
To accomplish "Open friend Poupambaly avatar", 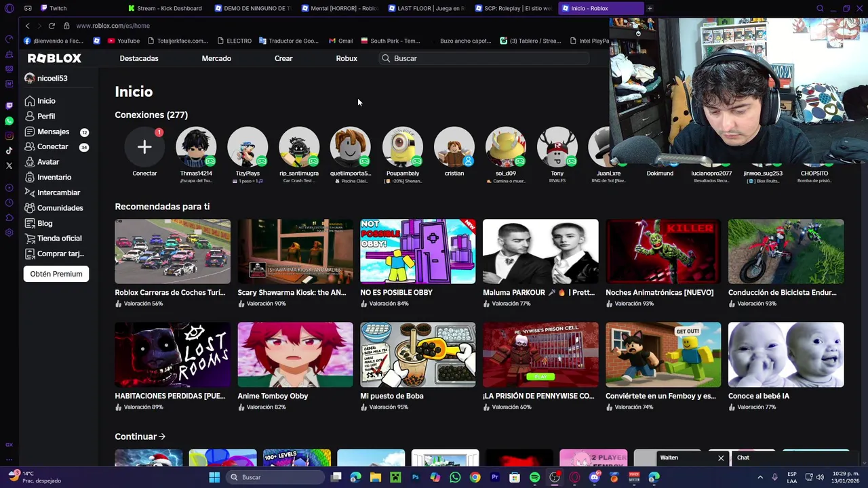I will point(403,147).
